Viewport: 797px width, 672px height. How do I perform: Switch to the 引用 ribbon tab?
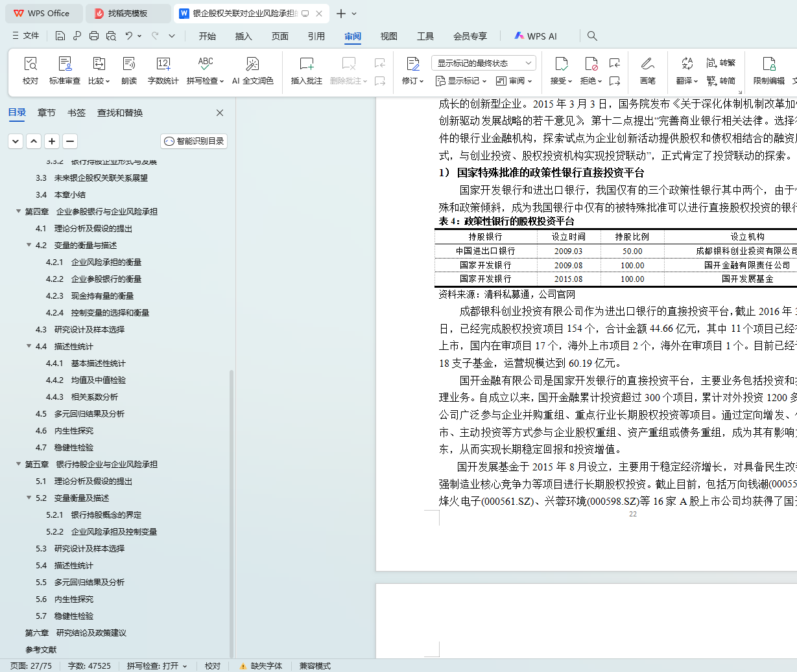coord(316,36)
